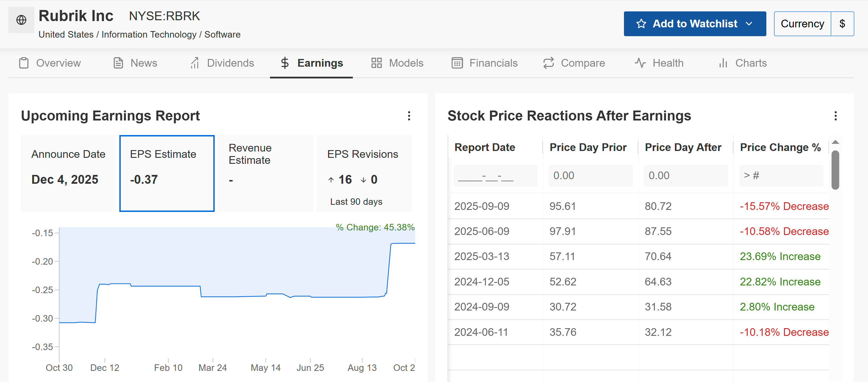Click the Health pulse icon

coord(640,63)
